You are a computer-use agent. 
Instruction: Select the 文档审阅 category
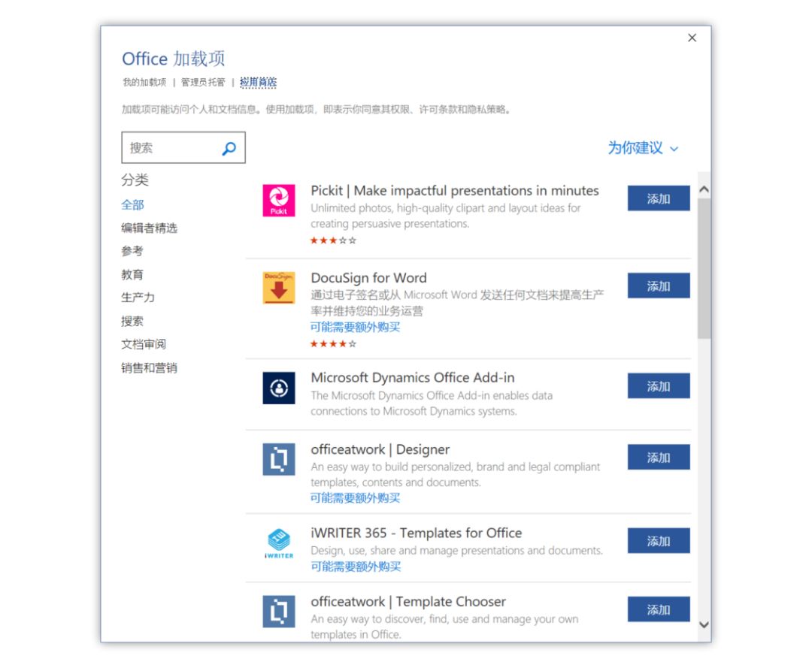[x=144, y=344]
